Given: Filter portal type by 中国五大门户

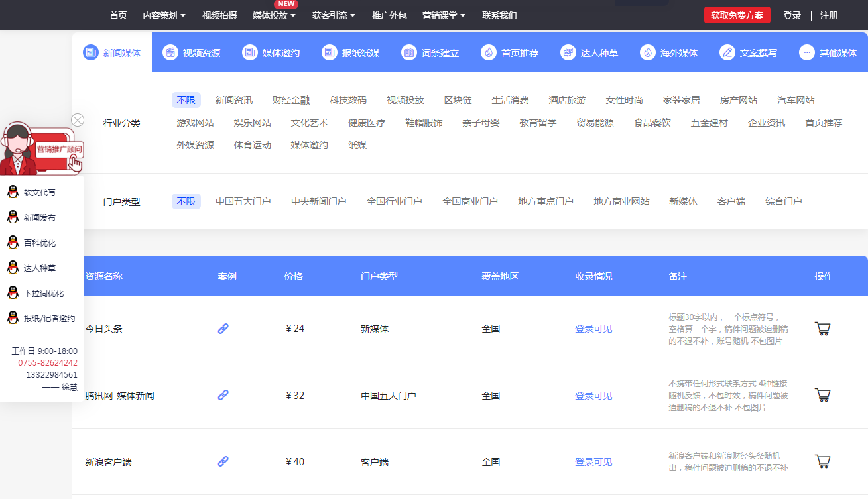Looking at the screenshot, I should (243, 201).
